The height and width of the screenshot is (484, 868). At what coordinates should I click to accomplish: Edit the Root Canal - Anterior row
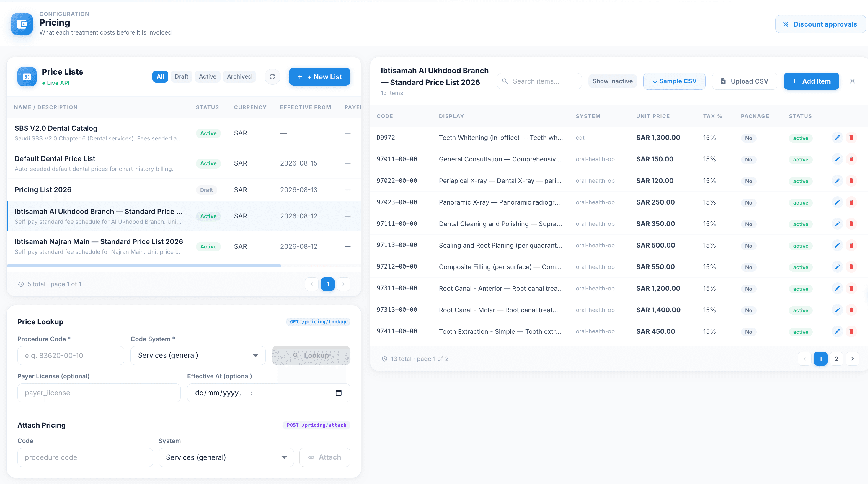[x=837, y=288]
